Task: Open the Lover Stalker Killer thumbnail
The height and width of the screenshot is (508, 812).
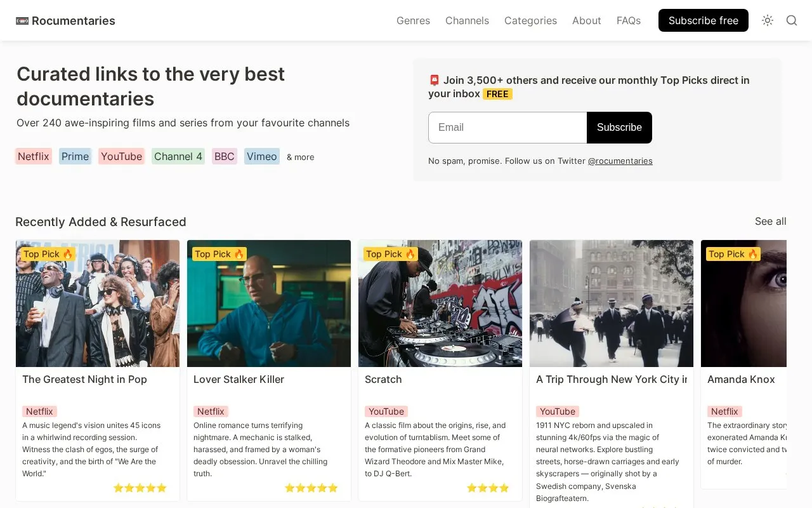Action: coord(269,304)
